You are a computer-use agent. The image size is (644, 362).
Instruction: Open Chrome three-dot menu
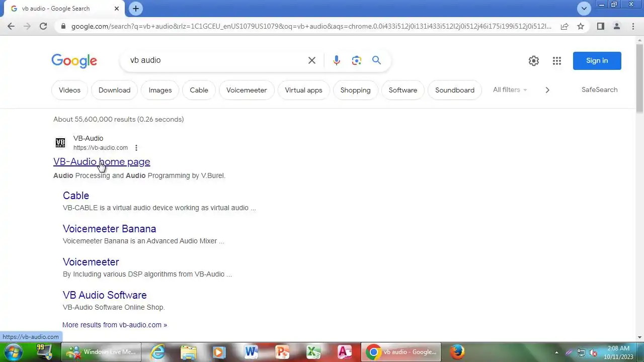point(633,26)
